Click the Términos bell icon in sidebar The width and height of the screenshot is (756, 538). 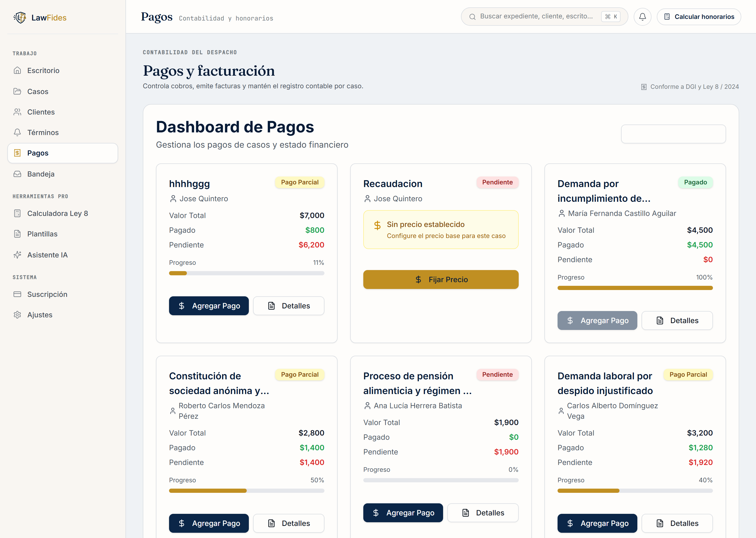(17, 132)
